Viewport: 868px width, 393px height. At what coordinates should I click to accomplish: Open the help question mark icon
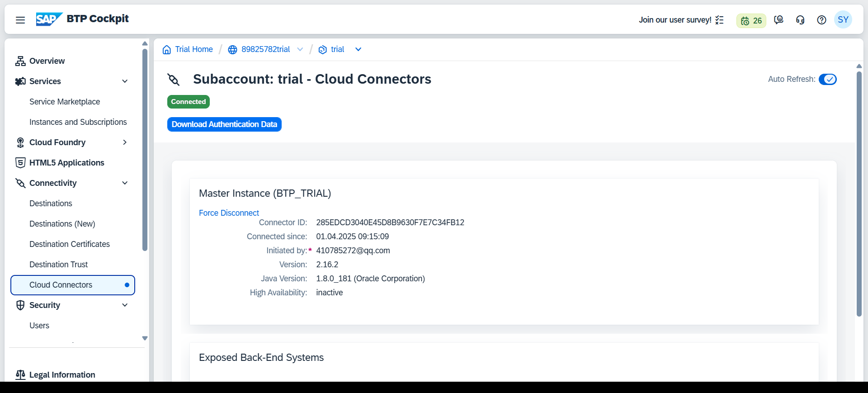822,20
